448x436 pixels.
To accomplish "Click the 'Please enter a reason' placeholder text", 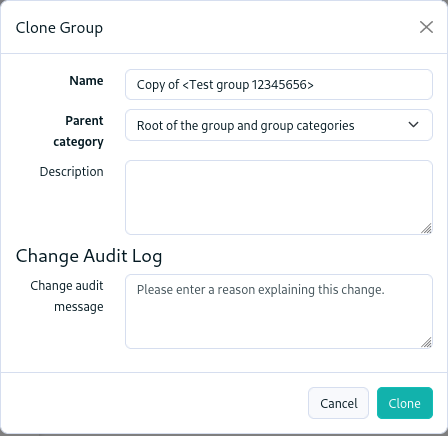I will 261,290.
